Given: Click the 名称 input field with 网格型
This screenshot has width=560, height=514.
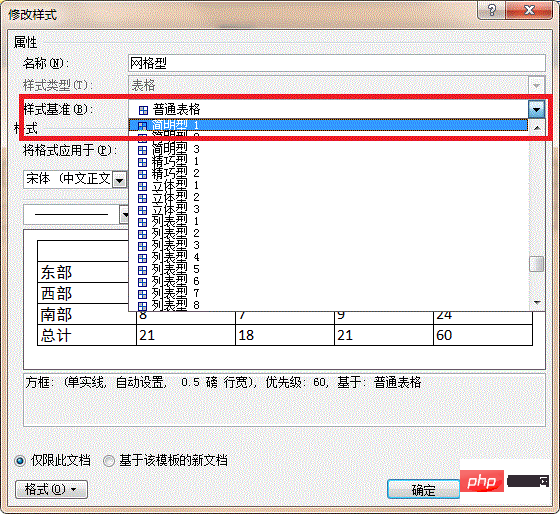Looking at the screenshot, I should (336, 63).
